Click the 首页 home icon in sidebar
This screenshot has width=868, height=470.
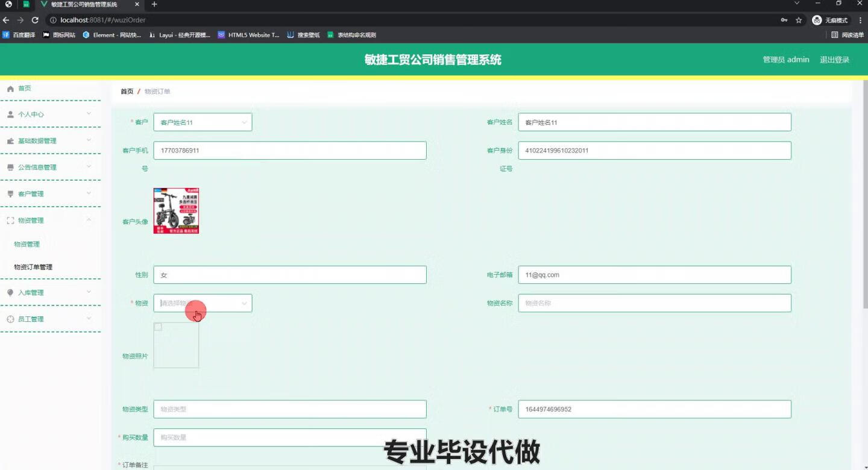click(10, 88)
